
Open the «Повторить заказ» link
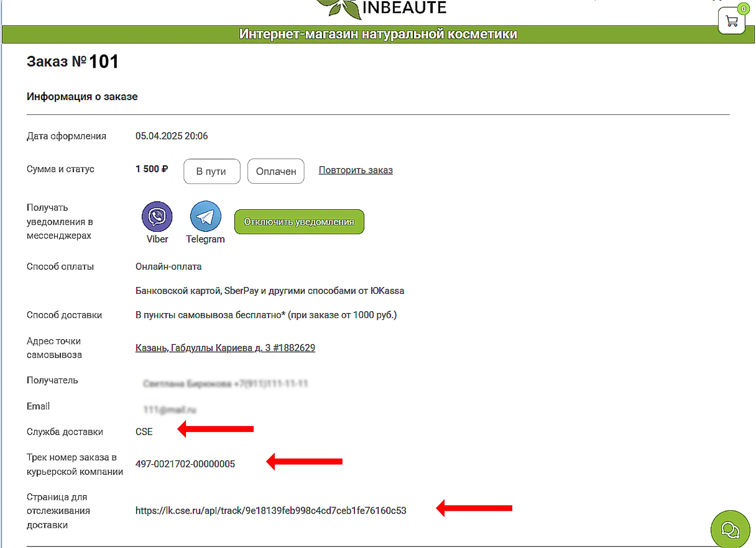[x=356, y=170]
